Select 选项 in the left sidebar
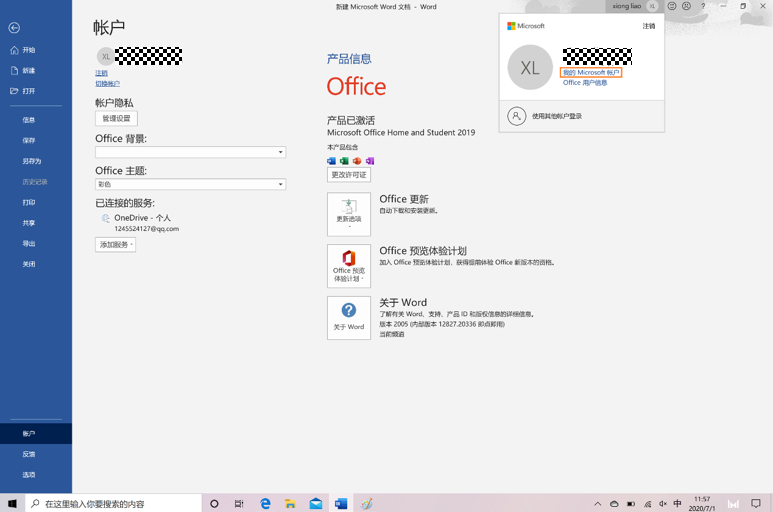This screenshot has width=773, height=512. coord(29,475)
